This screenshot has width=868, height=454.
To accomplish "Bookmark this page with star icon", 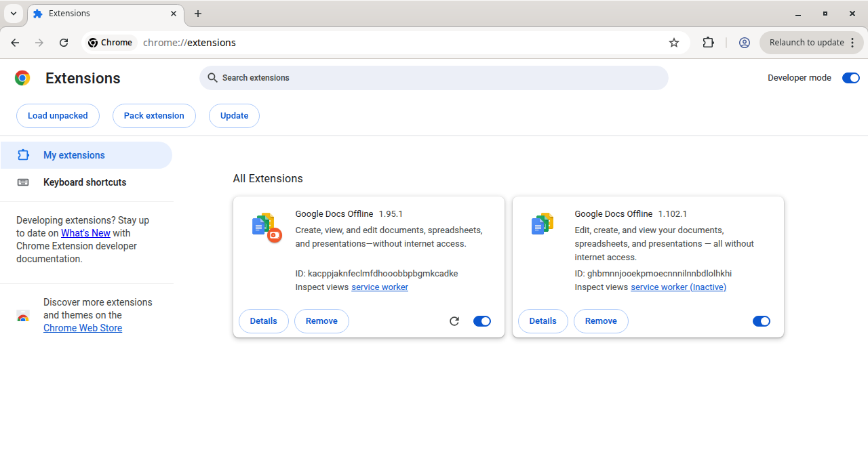I will [674, 43].
